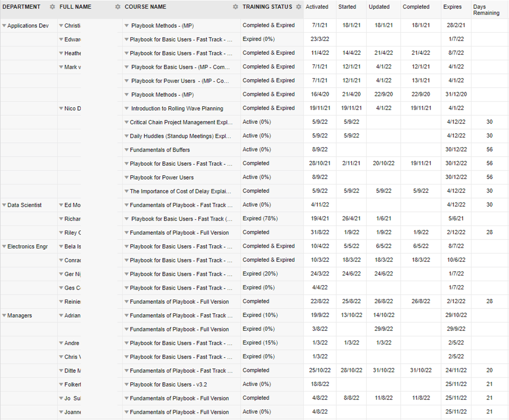Collapse the Fundamentals of Buffers course row
Screen dimensions: 509x420
[127, 150]
